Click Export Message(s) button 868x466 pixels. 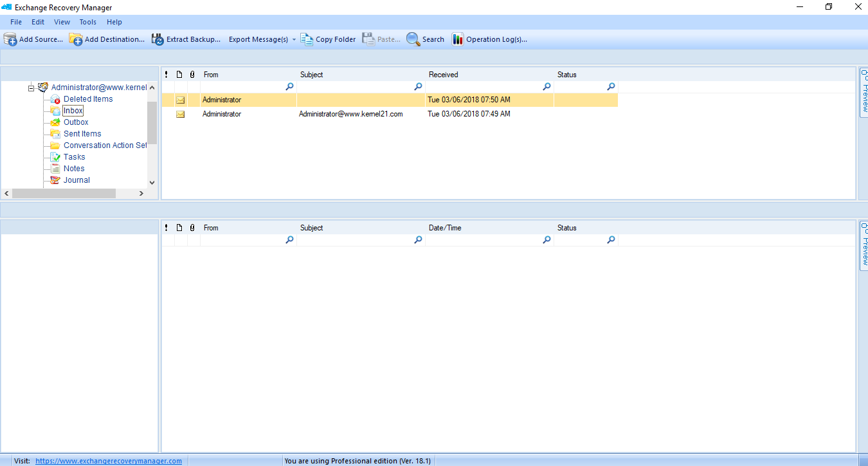point(258,39)
